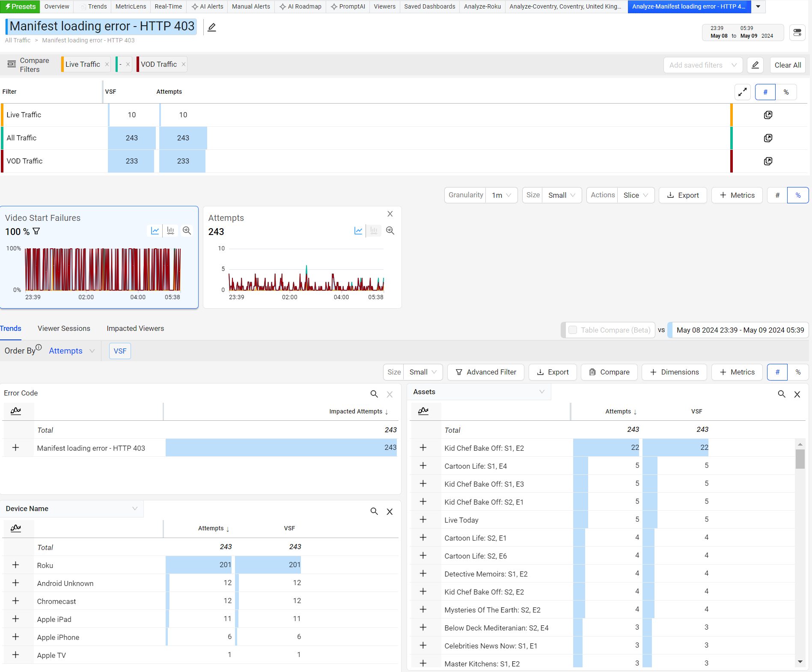Viewport: 812px width, 672px height.
Task: Click the expand arrows icon in filter table
Action: point(742,92)
